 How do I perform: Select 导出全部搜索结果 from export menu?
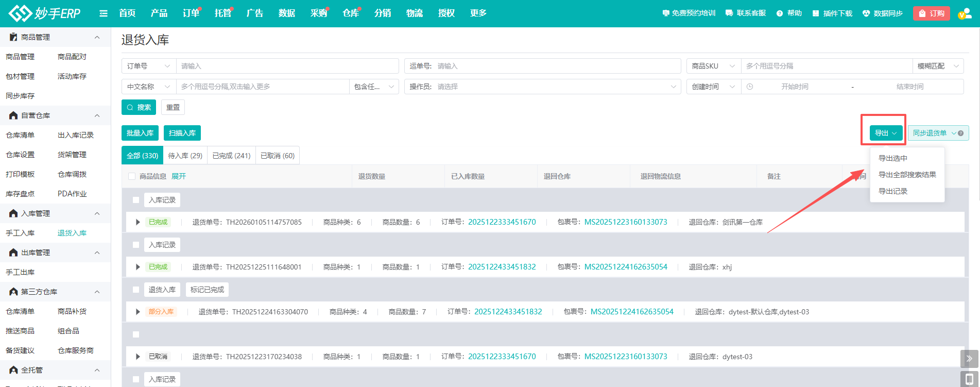coord(907,175)
